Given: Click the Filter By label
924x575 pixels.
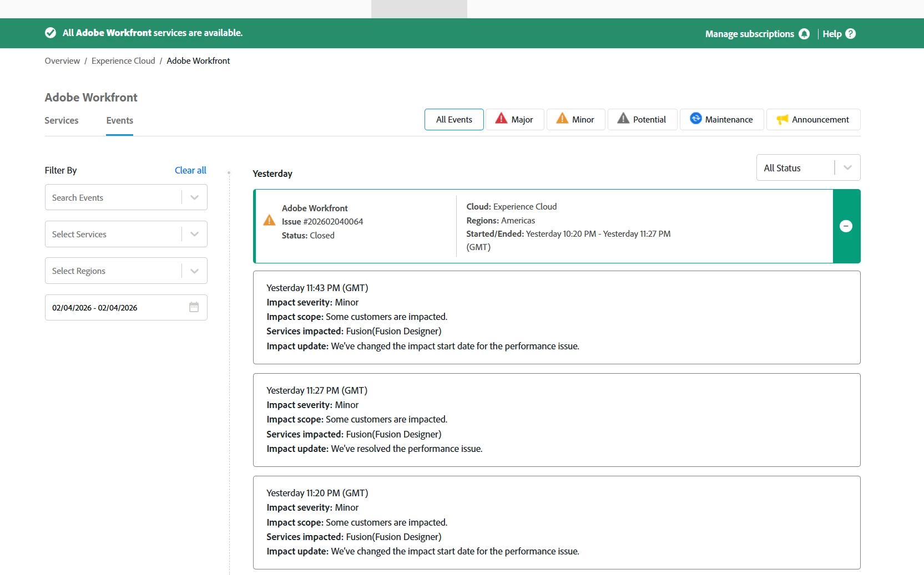Looking at the screenshot, I should 61,170.
